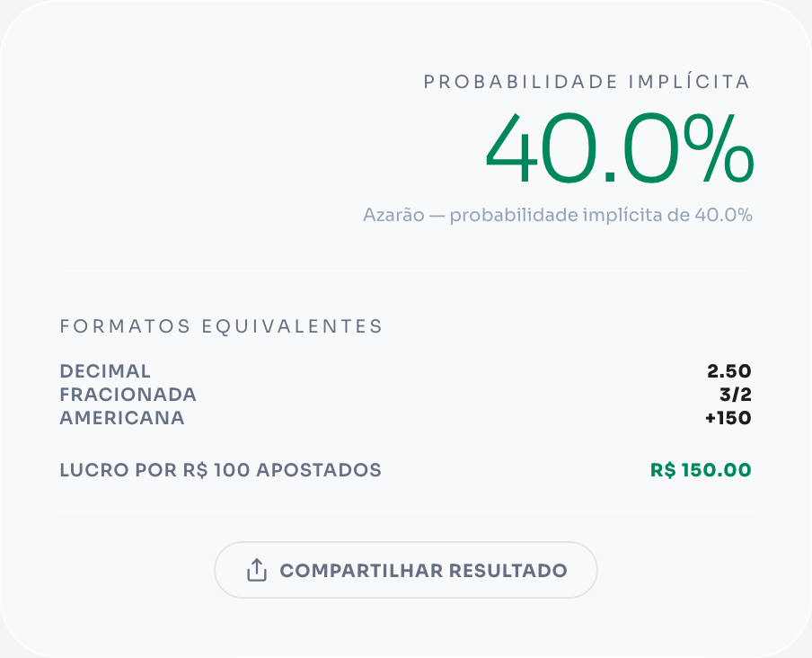Click the Lucro Por R$ 100 Apostados label
The width and height of the screenshot is (812, 658).
(220, 469)
